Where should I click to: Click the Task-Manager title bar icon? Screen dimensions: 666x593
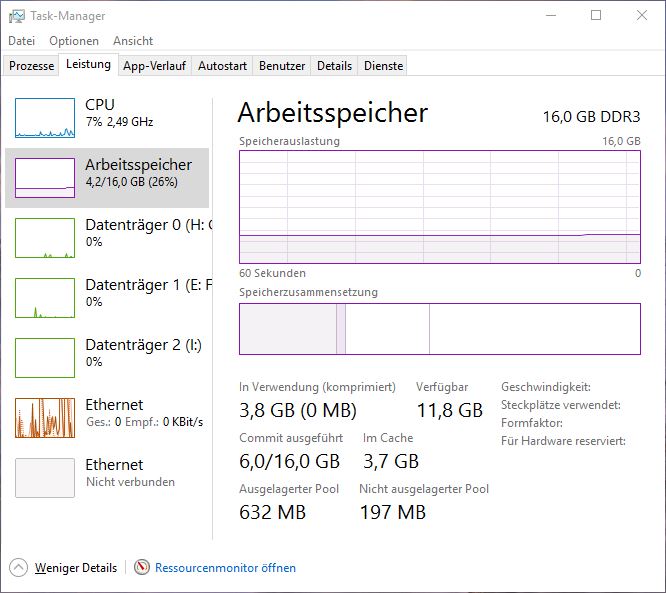pos(17,16)
